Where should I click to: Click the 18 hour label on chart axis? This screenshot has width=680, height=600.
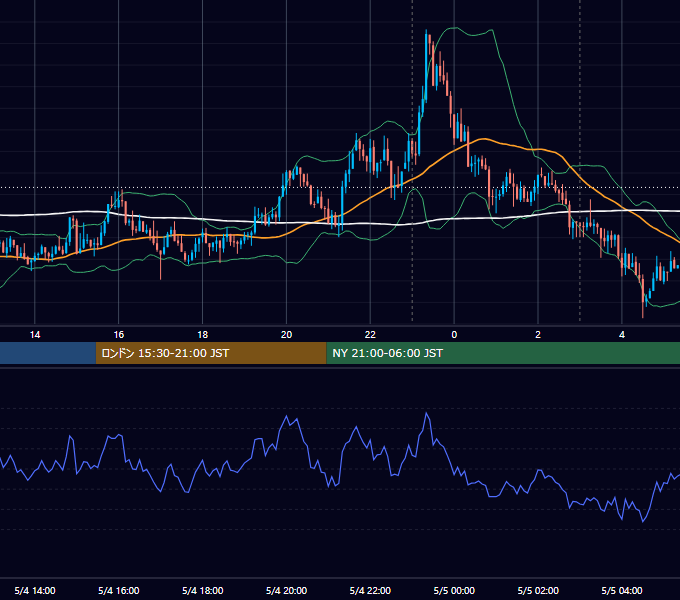203,335
